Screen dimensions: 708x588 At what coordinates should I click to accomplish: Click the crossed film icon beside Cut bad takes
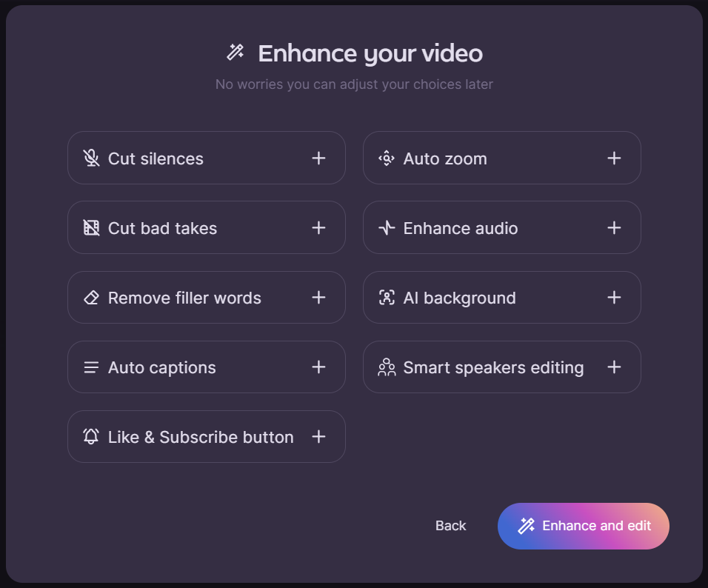[91, 227]
